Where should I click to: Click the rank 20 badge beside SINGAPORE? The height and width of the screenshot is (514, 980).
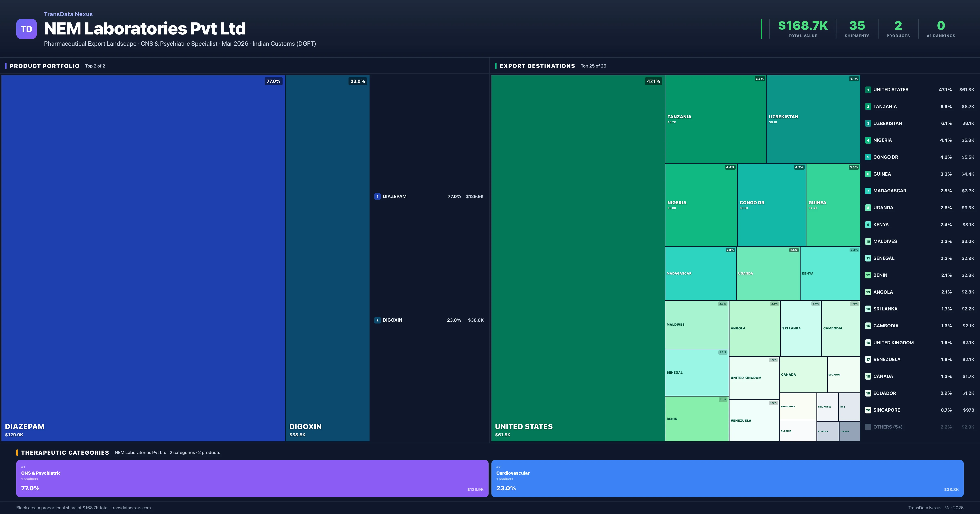point(868,410)
